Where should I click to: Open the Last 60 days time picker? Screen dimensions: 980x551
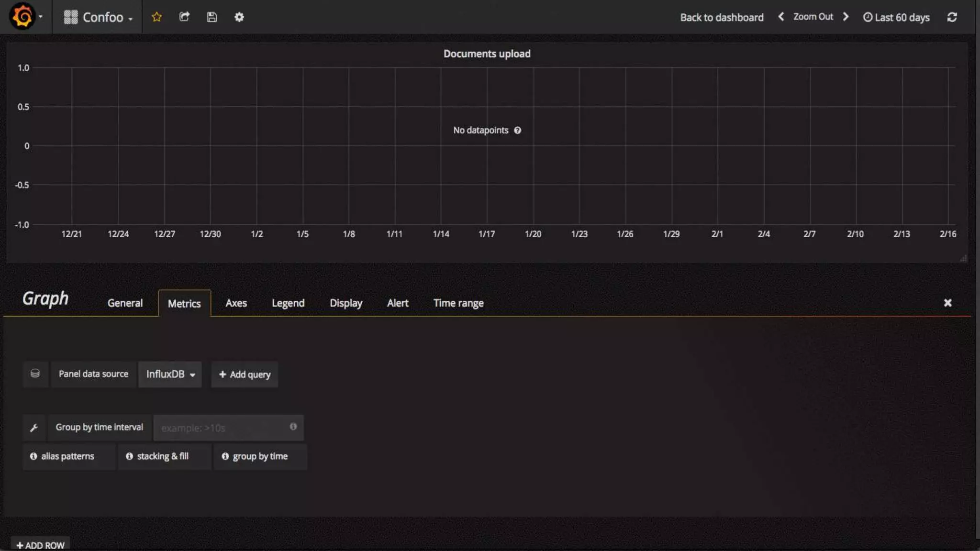pos(896,17)
